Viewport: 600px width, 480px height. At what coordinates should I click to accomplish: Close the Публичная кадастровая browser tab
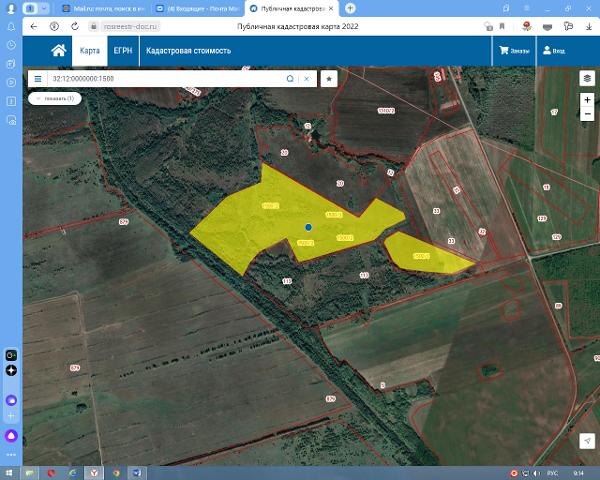pos(331,8)
